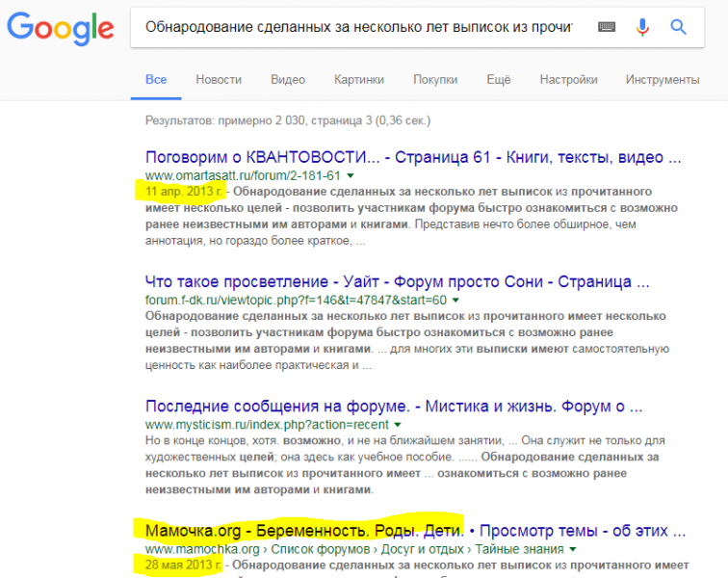Expand the Ещё menu
Image resolution: width=728 pixels, height=578 pixels.
click(x=498, y=79)
